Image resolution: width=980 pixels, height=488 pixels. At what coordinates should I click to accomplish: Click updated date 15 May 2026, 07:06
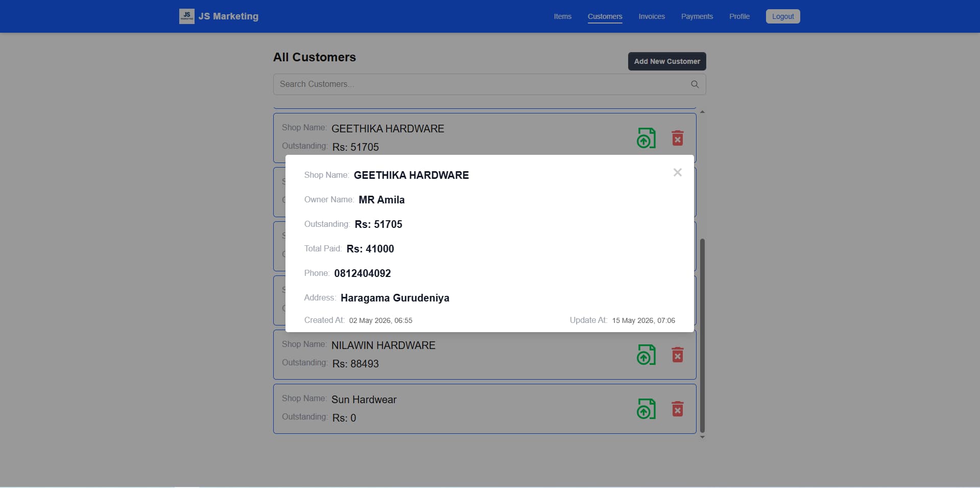pos(643,320)
